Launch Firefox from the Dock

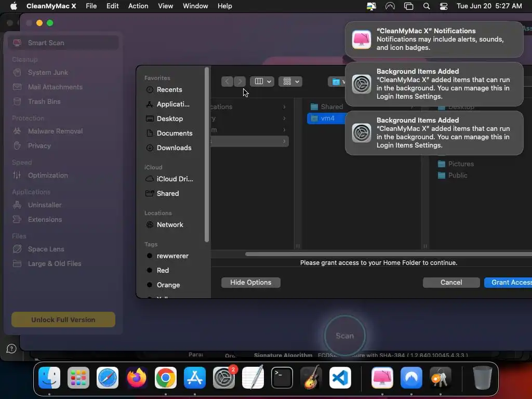pyautogui.click(x=137, y=378)
